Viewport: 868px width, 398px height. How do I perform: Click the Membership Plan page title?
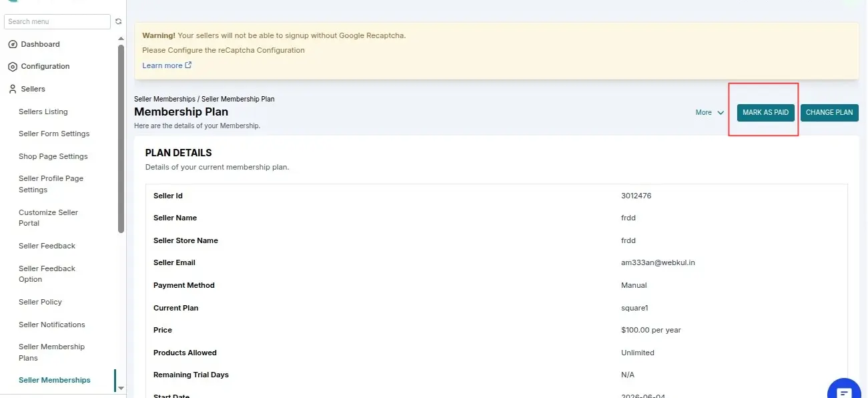point(181,112)
